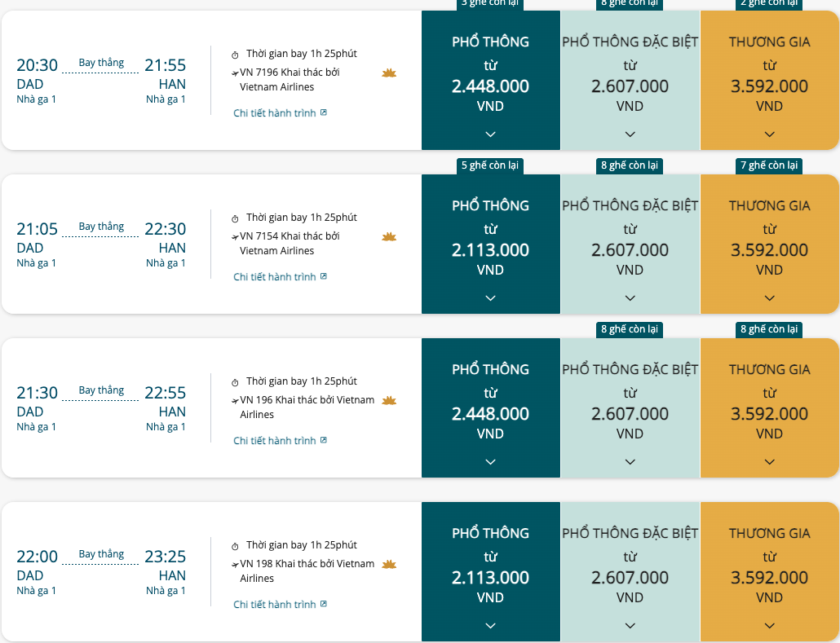Click the external link icon for the VN 196 itinerary
Screen dimensions: 840x643
[324, 440]
